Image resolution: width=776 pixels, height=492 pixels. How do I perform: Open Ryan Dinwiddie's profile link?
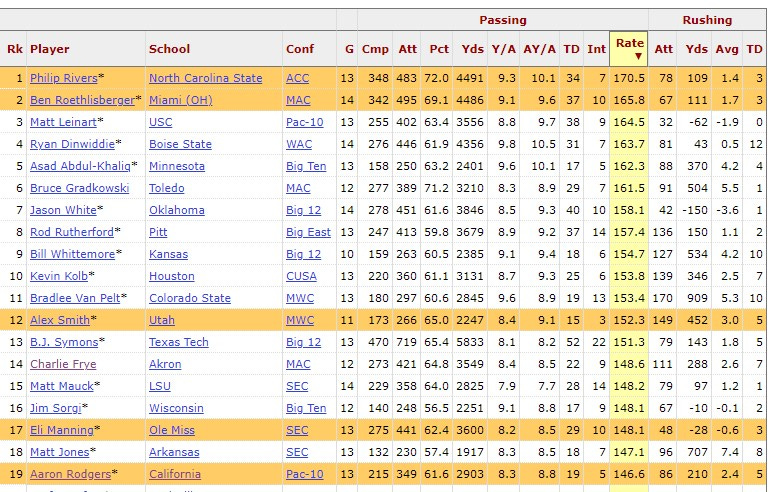[72, 144]
